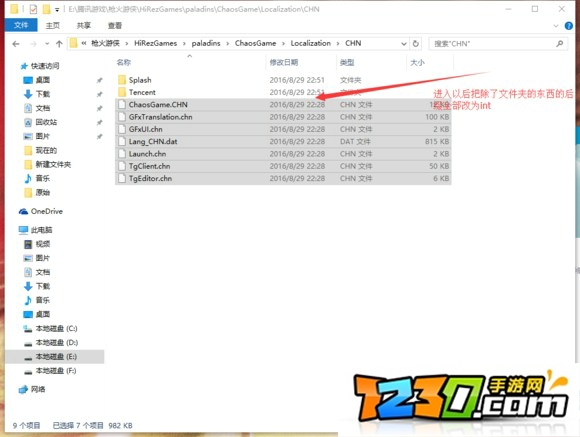The height and width of the screenshot is (437, 580).
Task: Open the help question mark icon
Action: 569,26
